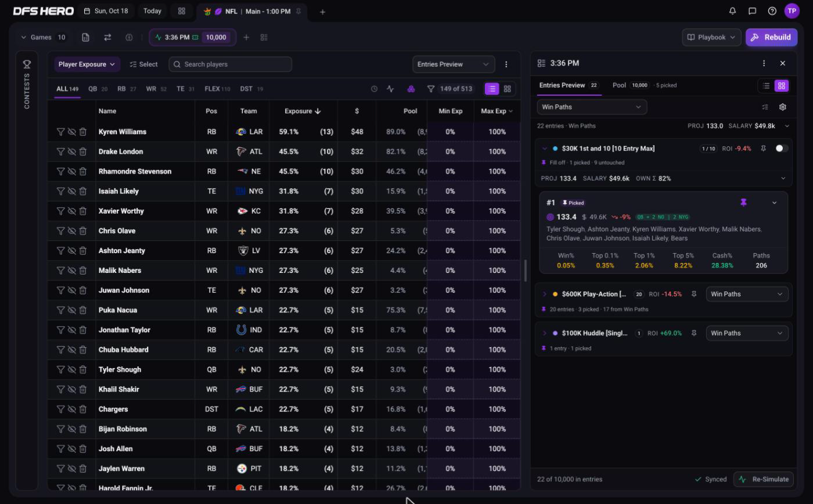This screenshot has height=504, width=813.
Task: Open the chat message icon
Action: (753, 11)
